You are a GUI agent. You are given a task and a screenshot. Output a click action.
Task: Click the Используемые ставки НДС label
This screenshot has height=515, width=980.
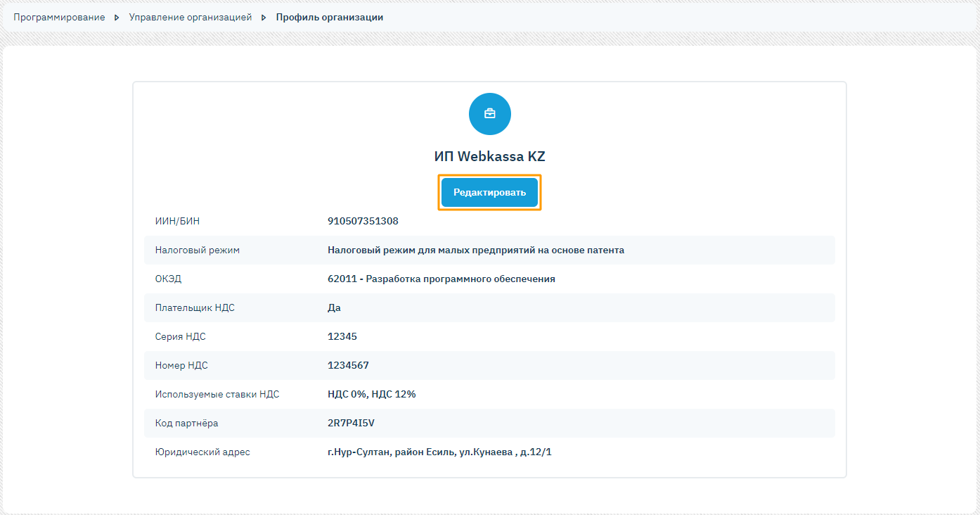pyautogui.click(x=217, y=394)
